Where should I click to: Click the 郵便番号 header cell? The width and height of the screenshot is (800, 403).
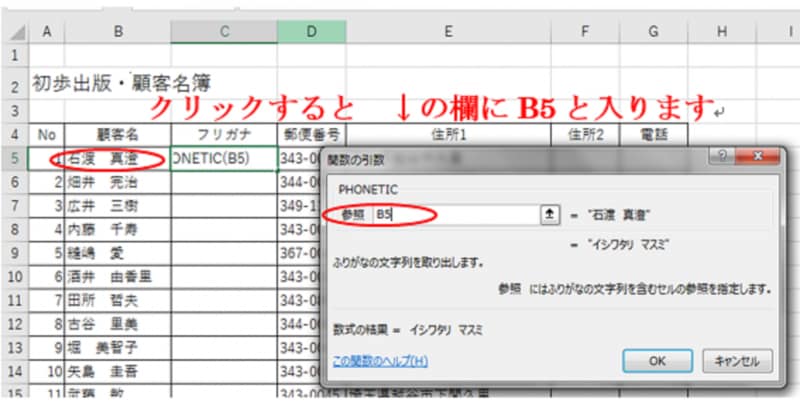click(x=312, y=135)
